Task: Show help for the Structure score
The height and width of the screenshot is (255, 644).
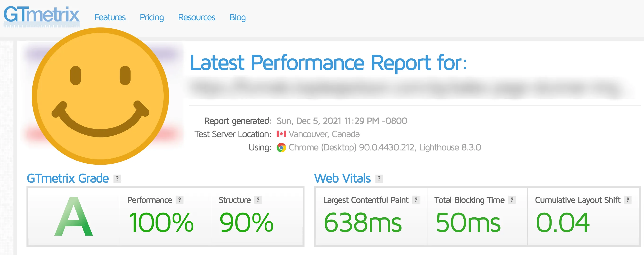Action: click(x=258, y=200)
